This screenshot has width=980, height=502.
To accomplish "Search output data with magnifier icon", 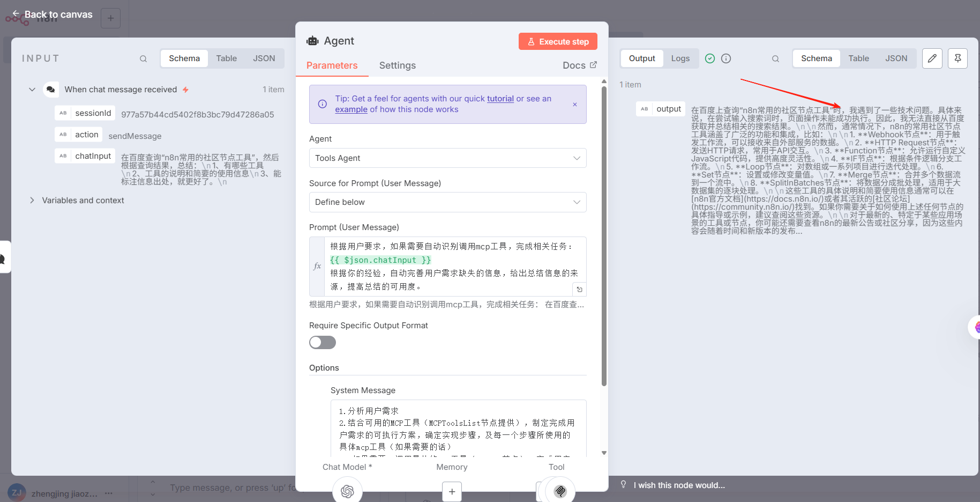I will pyautogui.click(x=775, y=58).
